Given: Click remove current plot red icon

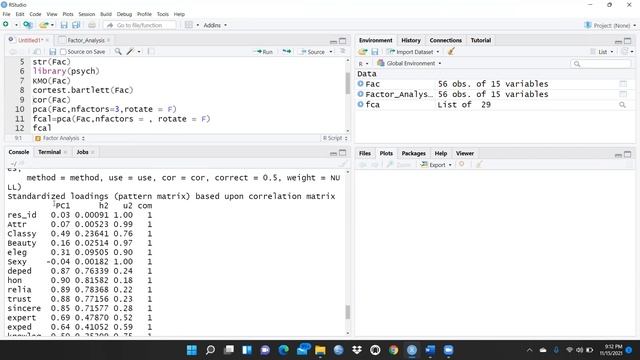Looking at the screenshot, I should click(462, 164).
